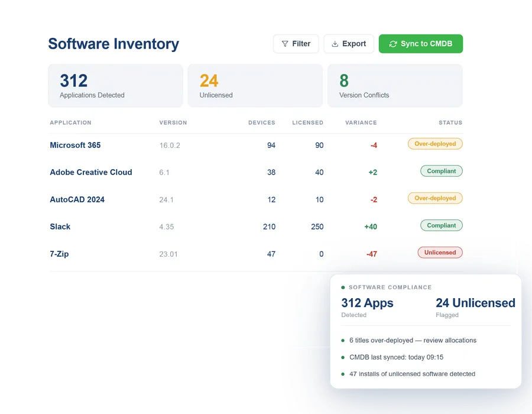The height and width of the screenshot is (414, 532).
Task: Select the AutoCAD 2024 application name
Action: (77, 199)
